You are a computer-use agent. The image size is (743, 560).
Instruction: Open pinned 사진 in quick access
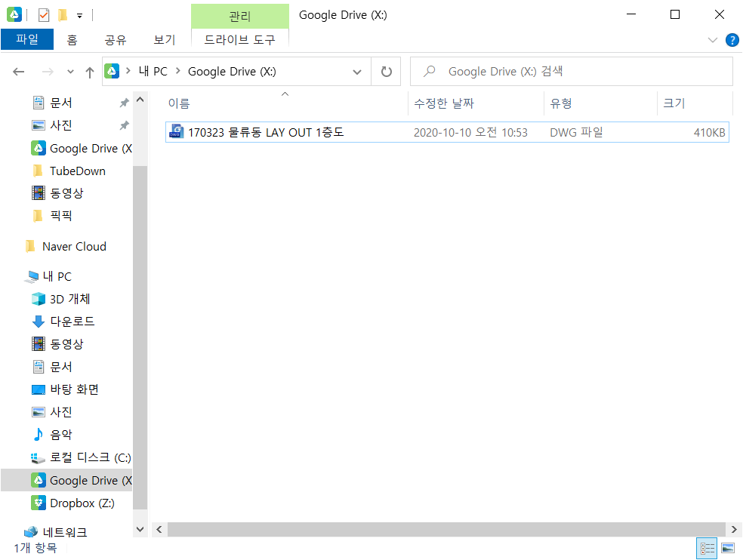tap(61, 125)
